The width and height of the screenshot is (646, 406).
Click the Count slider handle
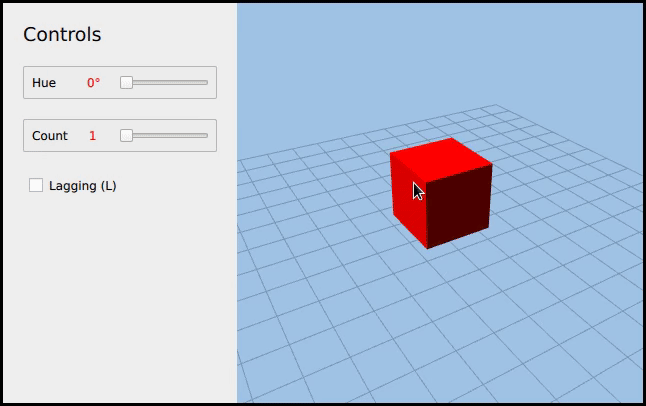click(x=127, y=135)
